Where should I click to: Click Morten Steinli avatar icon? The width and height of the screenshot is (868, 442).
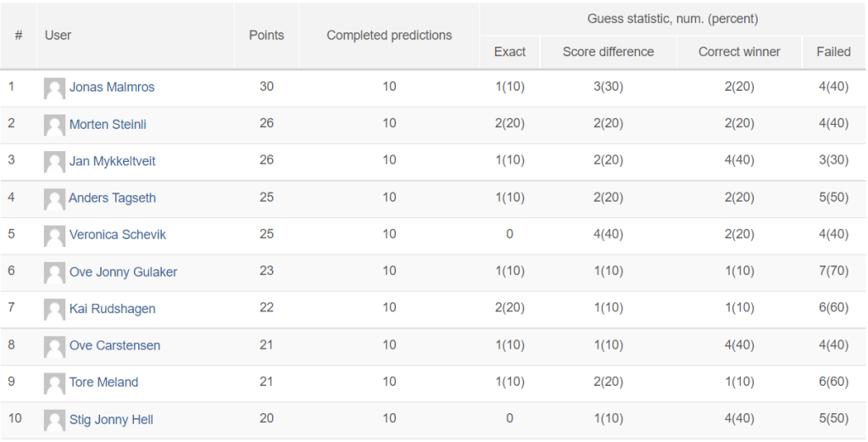point(54,126)
